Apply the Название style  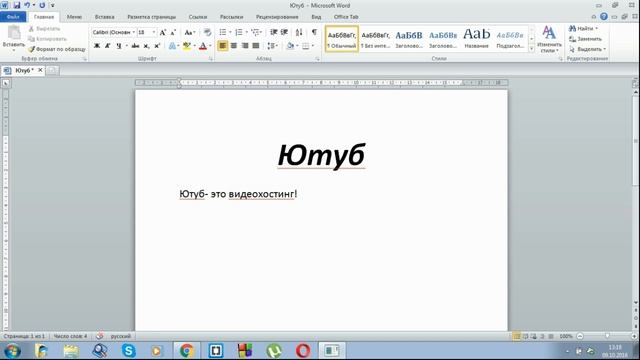click(x=476, y=39)
